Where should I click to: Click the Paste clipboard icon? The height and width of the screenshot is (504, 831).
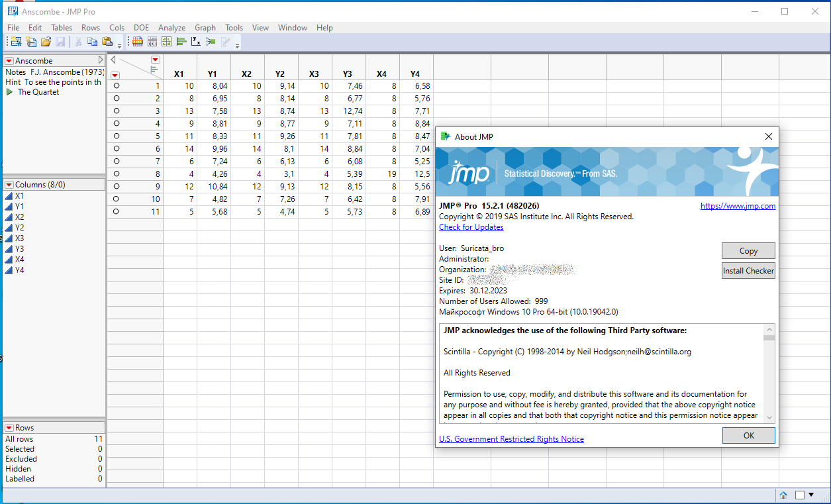click(107, 42)
